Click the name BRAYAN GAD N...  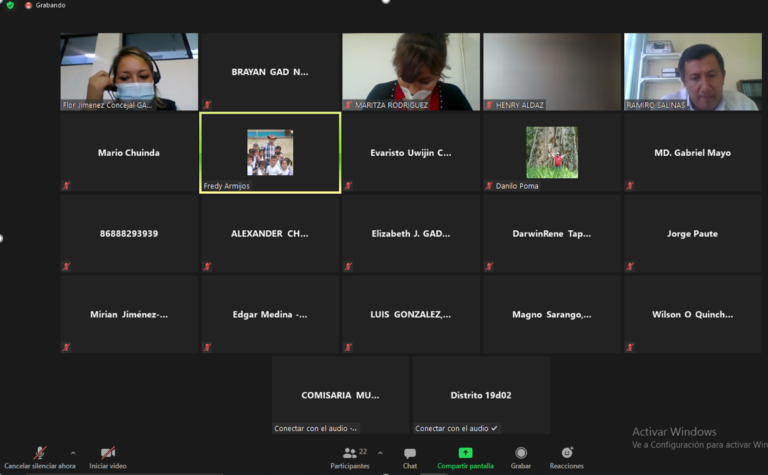270,72
